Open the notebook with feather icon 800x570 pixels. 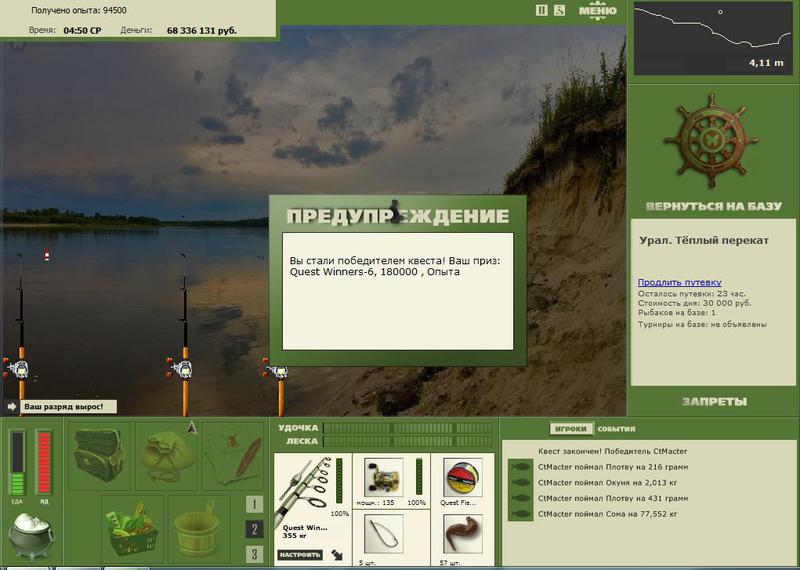pos(232,456)
